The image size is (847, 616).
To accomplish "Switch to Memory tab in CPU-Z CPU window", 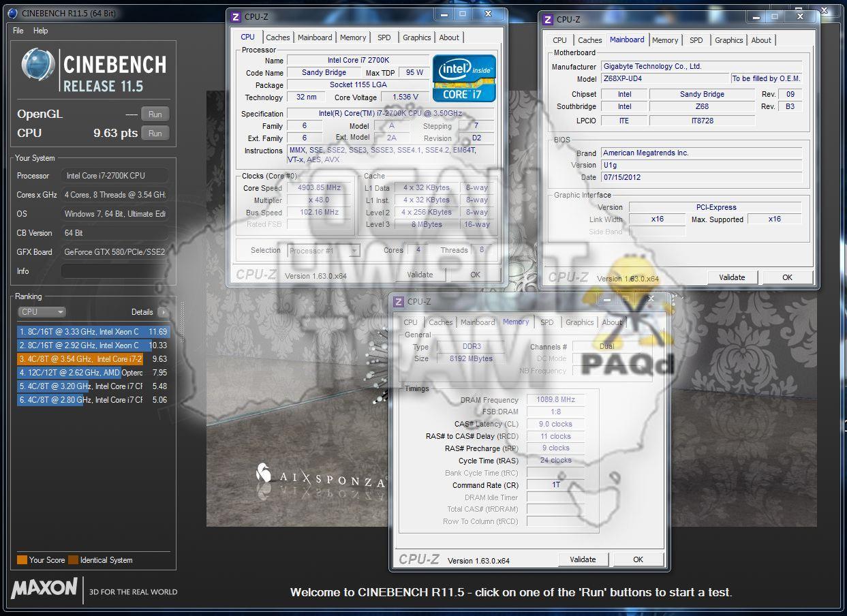I will (353, 37).
